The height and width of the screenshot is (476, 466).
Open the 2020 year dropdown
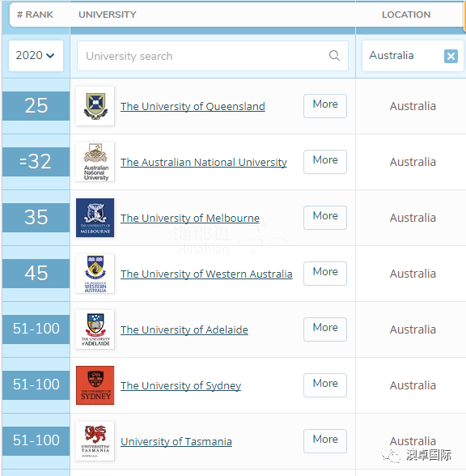point(36,56)
